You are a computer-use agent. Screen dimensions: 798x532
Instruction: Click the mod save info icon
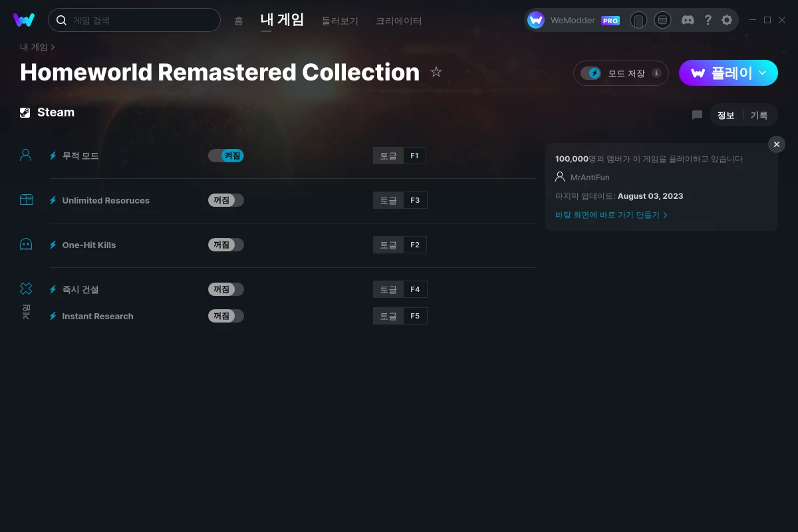(x=656, y=73)
